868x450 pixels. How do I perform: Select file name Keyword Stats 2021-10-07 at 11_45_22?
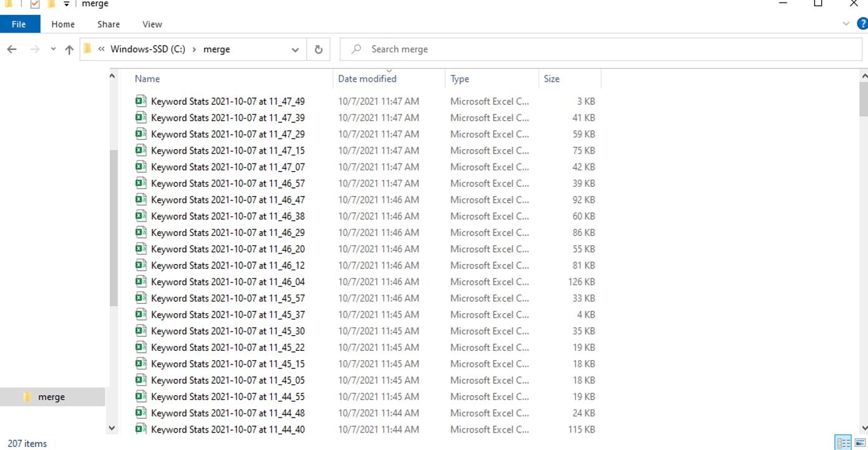228,348
